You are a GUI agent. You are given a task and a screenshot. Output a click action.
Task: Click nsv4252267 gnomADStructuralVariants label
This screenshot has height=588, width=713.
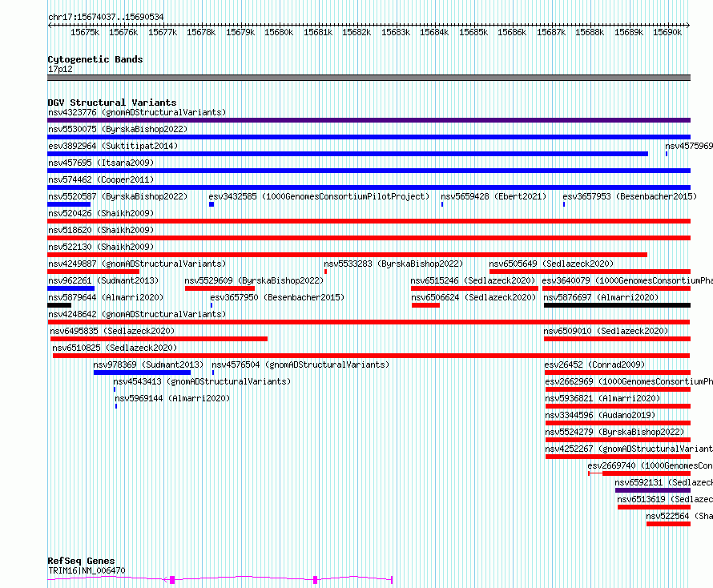click(x=629, y=449)
